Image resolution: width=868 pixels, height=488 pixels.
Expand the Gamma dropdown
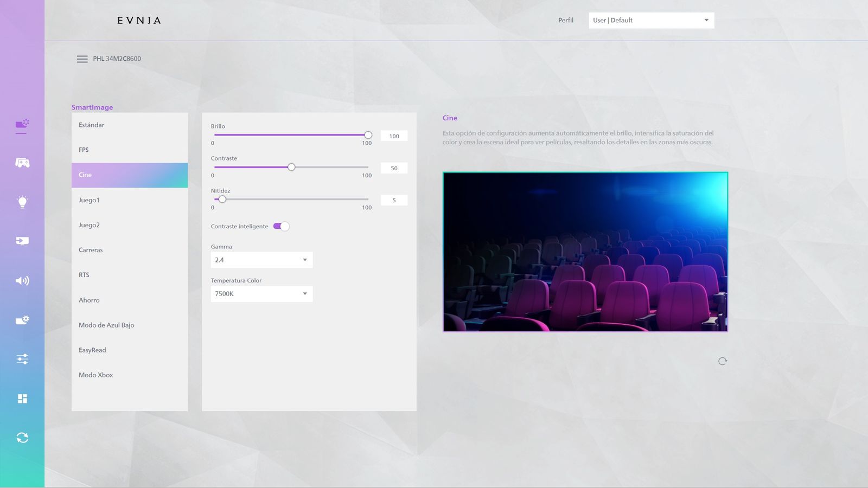(261, 260)
